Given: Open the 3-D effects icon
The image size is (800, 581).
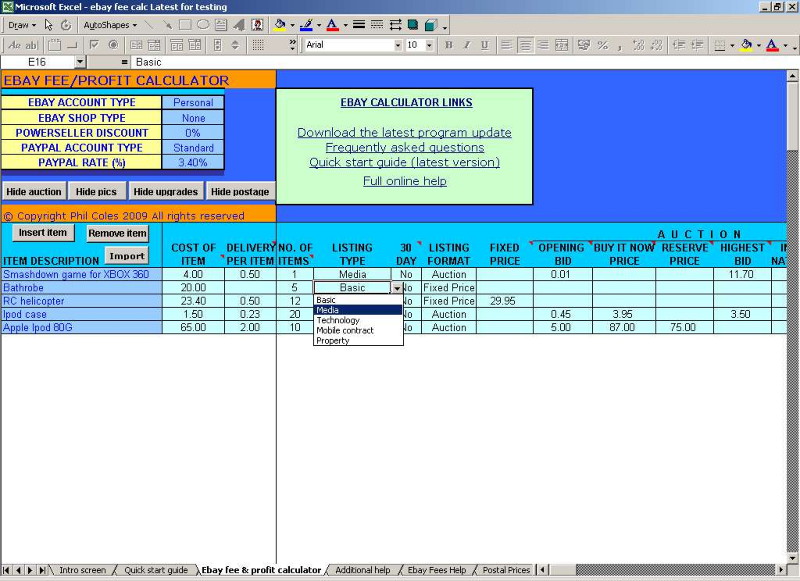Looking at the screenshot, I should pos(431,24).
